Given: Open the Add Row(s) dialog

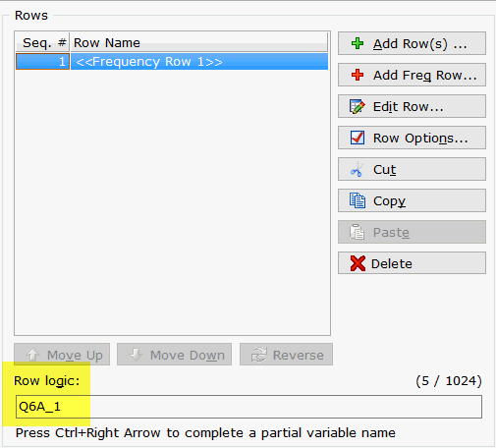Looking at the screenshot, I should tap(412, 43).
